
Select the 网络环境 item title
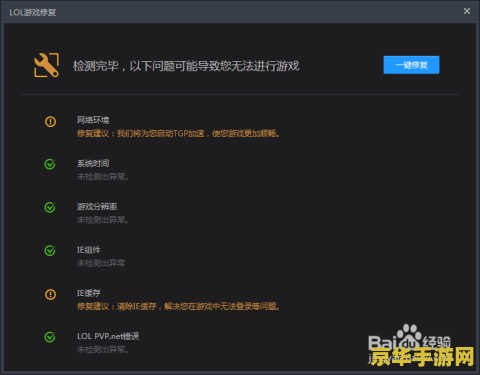[93, 120]
